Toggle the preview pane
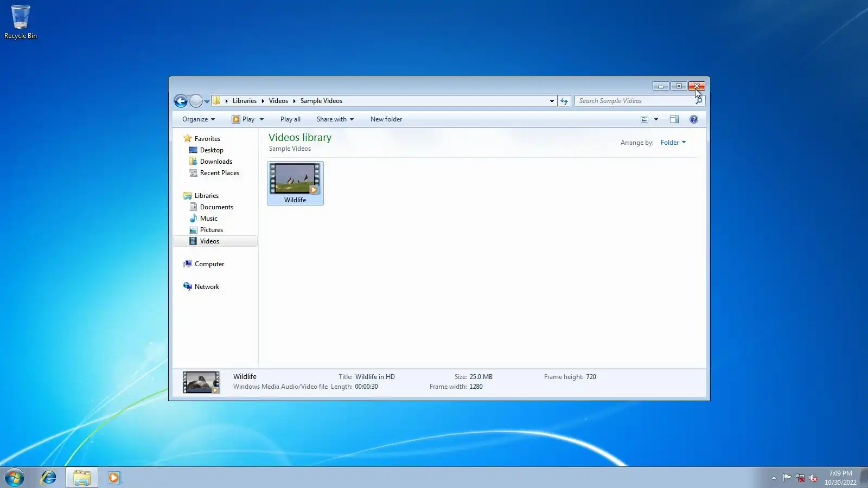The image size is (868, 488). (674, 119)
